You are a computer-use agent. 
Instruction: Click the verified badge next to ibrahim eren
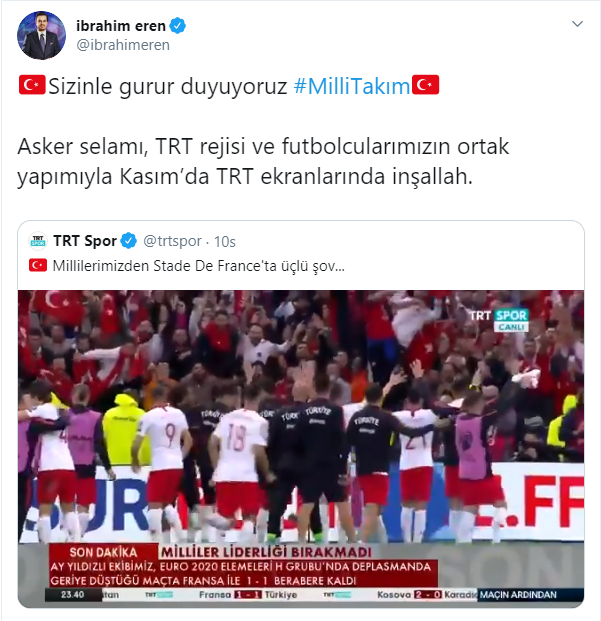(x=178, y=26)
